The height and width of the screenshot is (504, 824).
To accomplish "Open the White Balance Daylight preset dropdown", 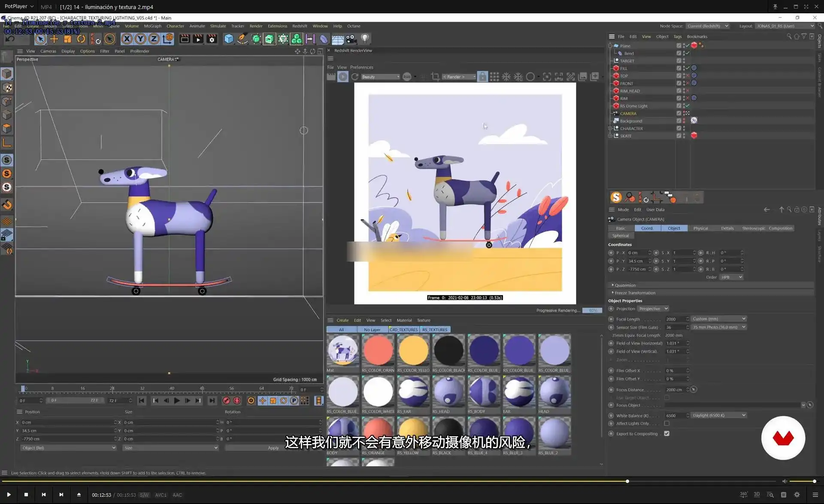I will (x=719, y=415).
